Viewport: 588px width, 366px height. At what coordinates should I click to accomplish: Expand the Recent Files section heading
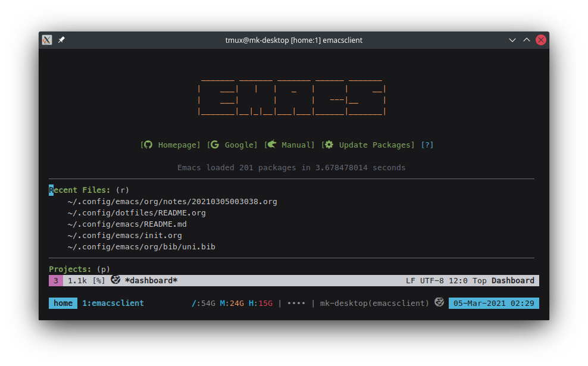point(80,190)
